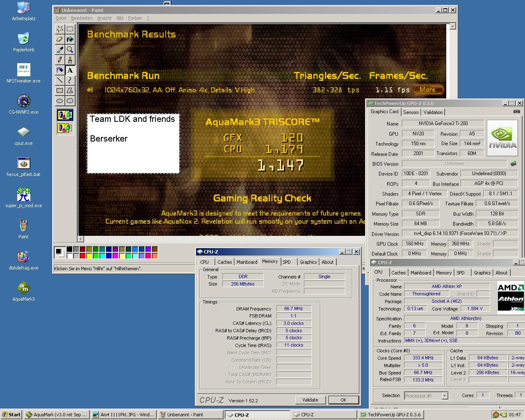Click the GPU-Z screenshot camera icon
This screenshot has height=420, width=525.
pos(517,112)
